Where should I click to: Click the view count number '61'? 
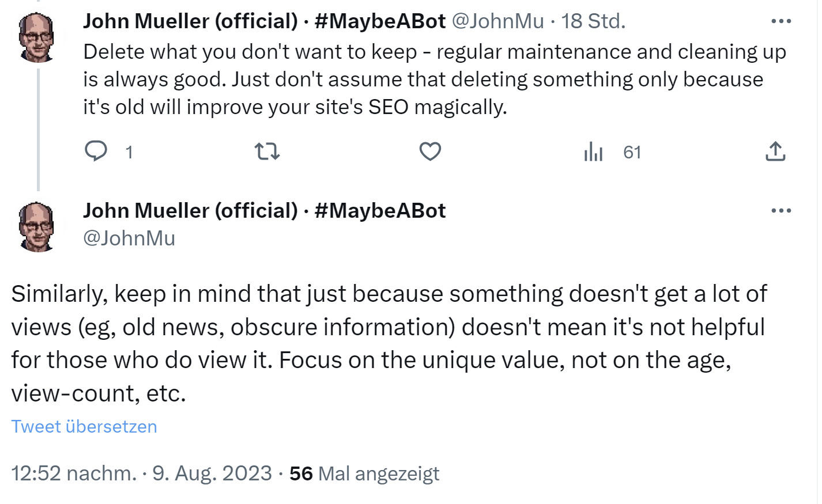click(x=632, y=152)
